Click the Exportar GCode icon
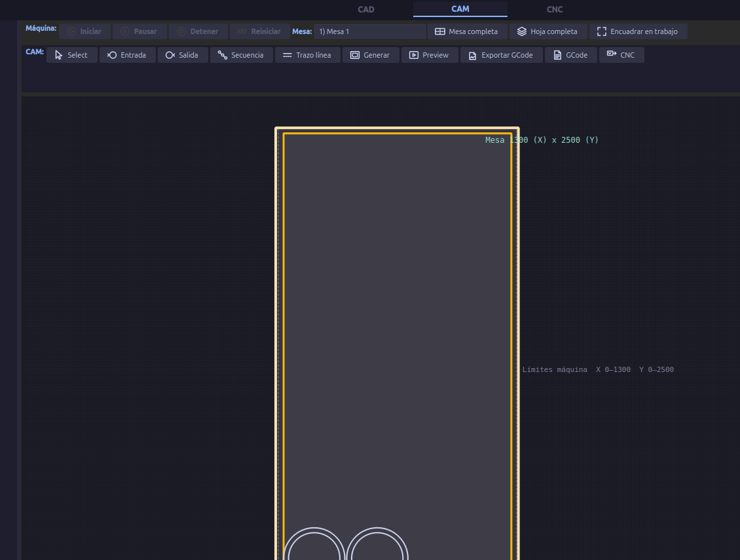 pyautogui.click(x=472, y=56)
